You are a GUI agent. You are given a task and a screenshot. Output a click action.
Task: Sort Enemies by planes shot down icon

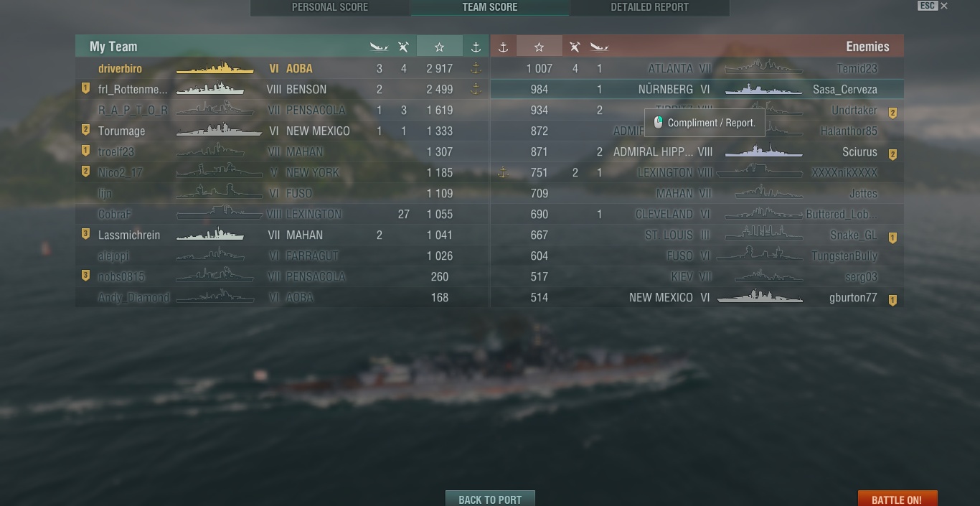[x=575, y=47]
